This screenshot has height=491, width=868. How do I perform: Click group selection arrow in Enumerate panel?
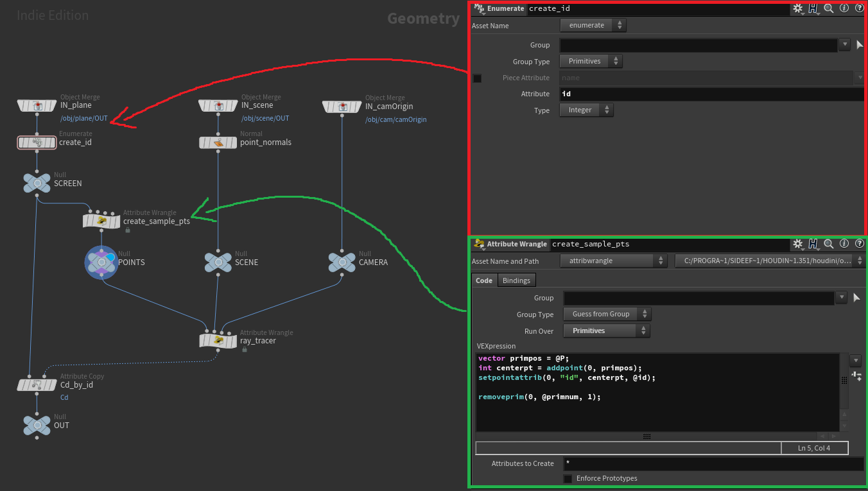click(x=860, y=45)
